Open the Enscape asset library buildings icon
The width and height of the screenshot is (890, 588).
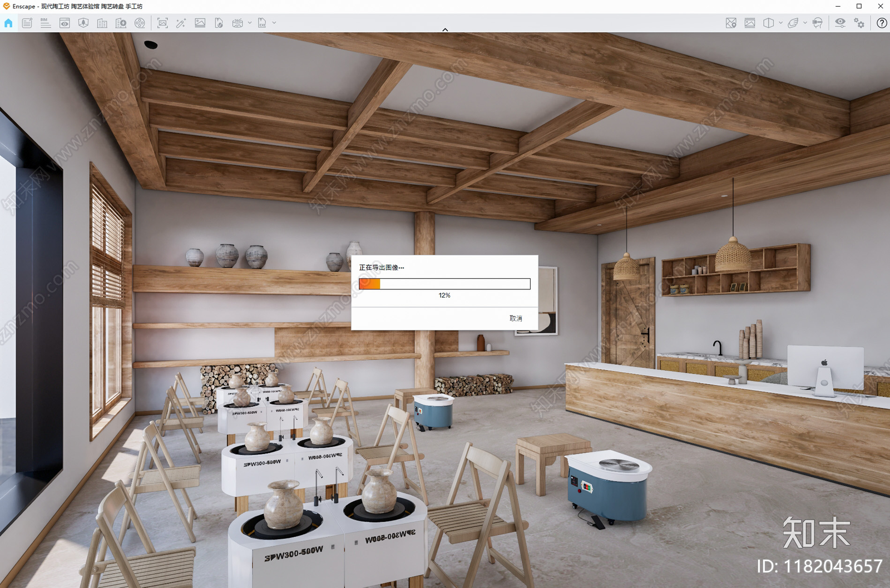coord(102,23)
